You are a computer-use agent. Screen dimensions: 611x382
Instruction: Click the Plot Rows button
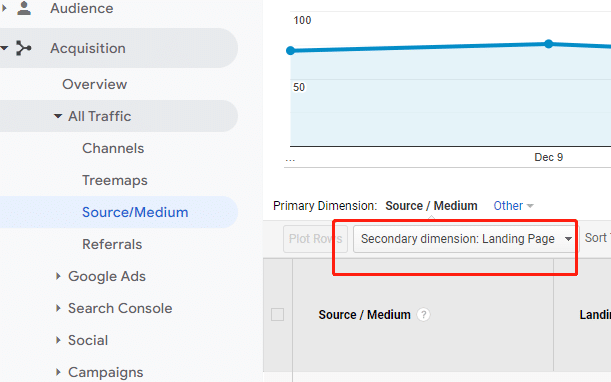[315, 239]
